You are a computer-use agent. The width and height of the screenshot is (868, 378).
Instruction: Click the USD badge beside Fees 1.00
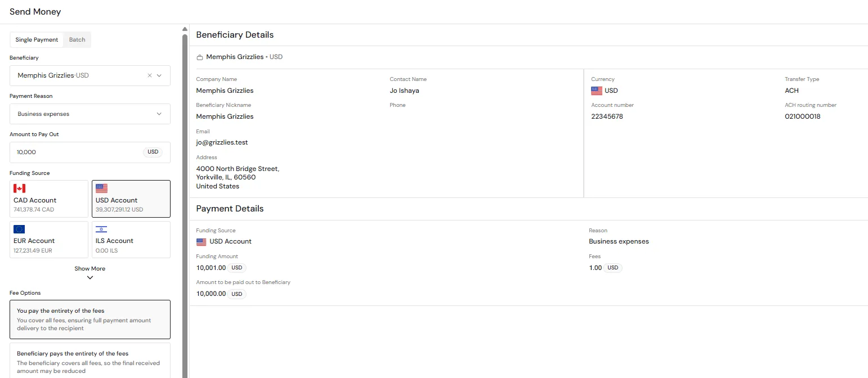613,268
